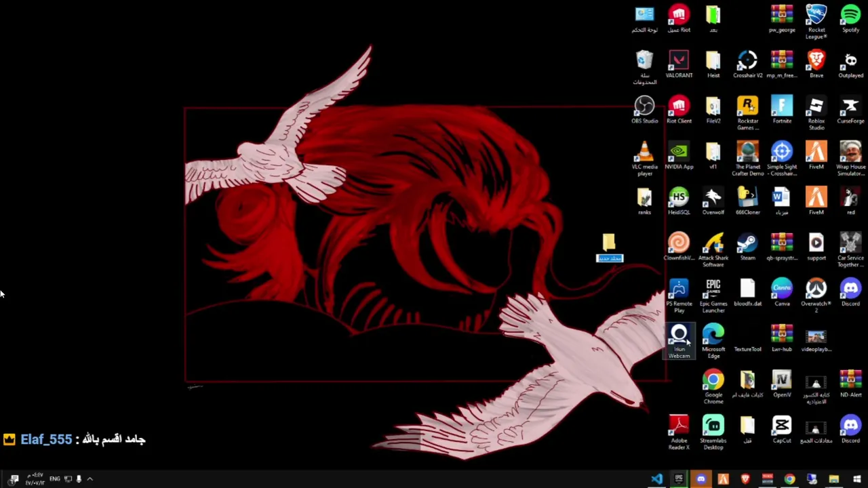This screenshot has width=868, height=488.
Task: Switch to Discord in the taskbar
Action: click(701, 479)
